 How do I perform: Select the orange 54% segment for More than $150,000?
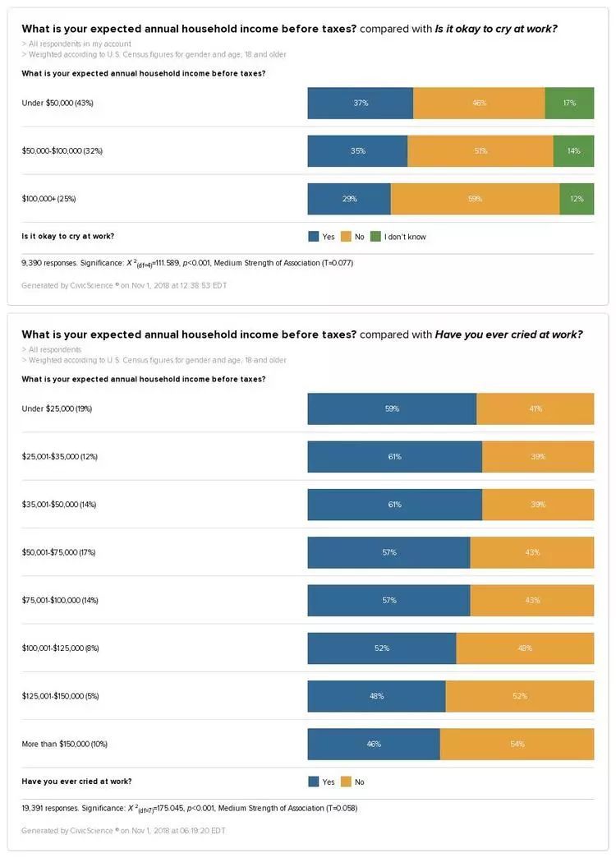coord(517,744)
